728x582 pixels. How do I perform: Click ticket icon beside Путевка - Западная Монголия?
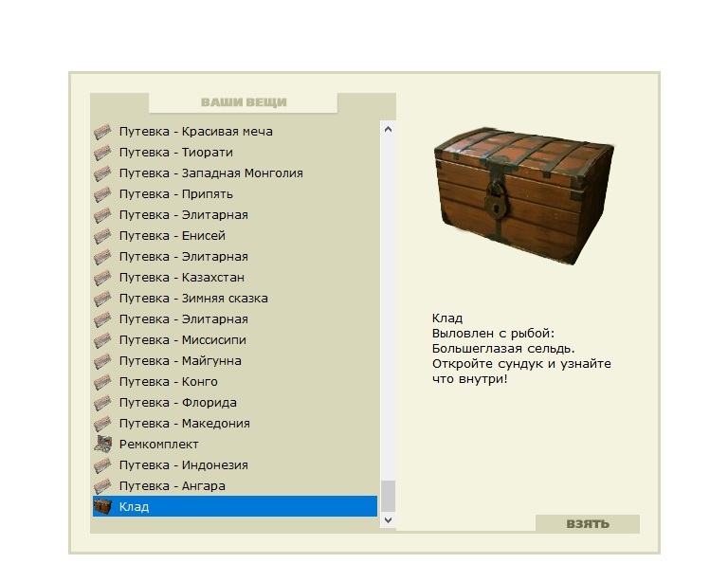[x=102, y=173]
